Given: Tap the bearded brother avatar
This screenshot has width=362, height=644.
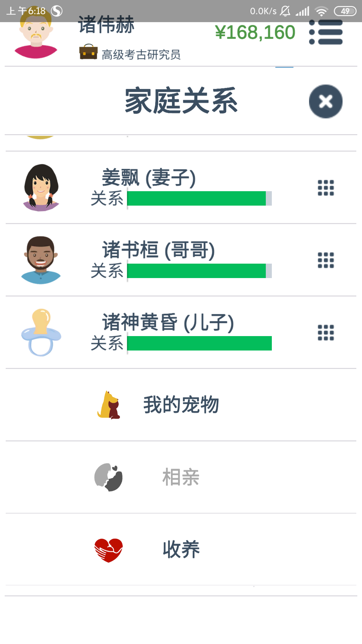Looking at the screenshot, I should pos(41,260).
